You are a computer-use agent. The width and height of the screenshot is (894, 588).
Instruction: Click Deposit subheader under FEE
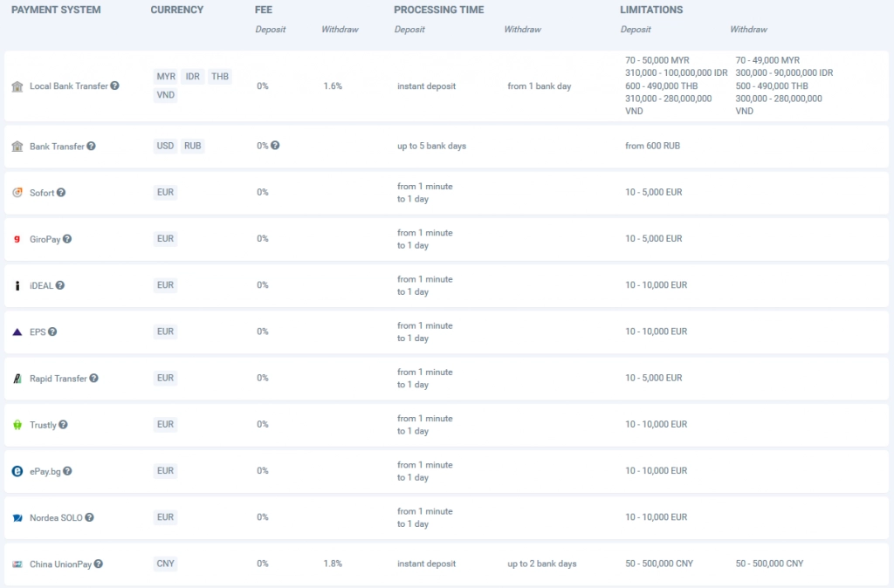pyautogui.click(x=271, y=29)
